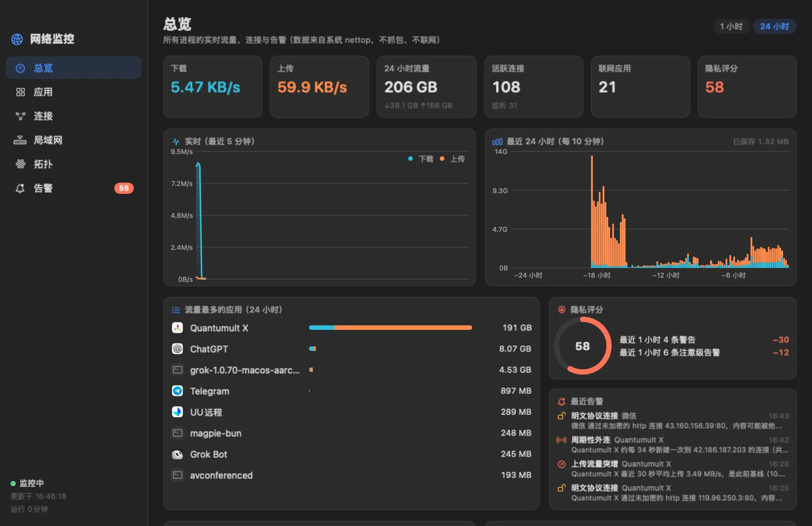Click the 周期性外连 broadcast alert icon
The width and height of the screenshot is (812, 526).
(562, 440)
